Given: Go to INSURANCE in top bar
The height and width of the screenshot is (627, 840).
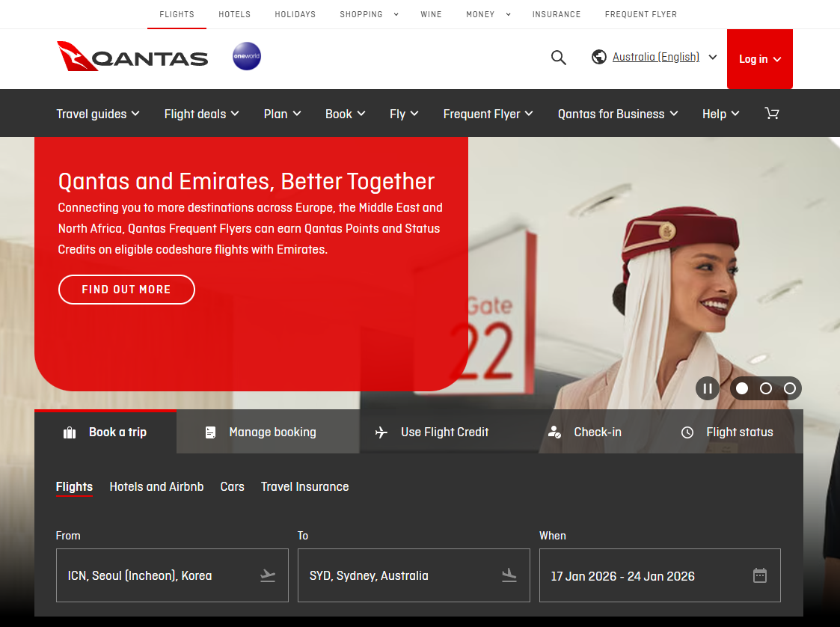Looking at the screenshot, I should (557, 14).
